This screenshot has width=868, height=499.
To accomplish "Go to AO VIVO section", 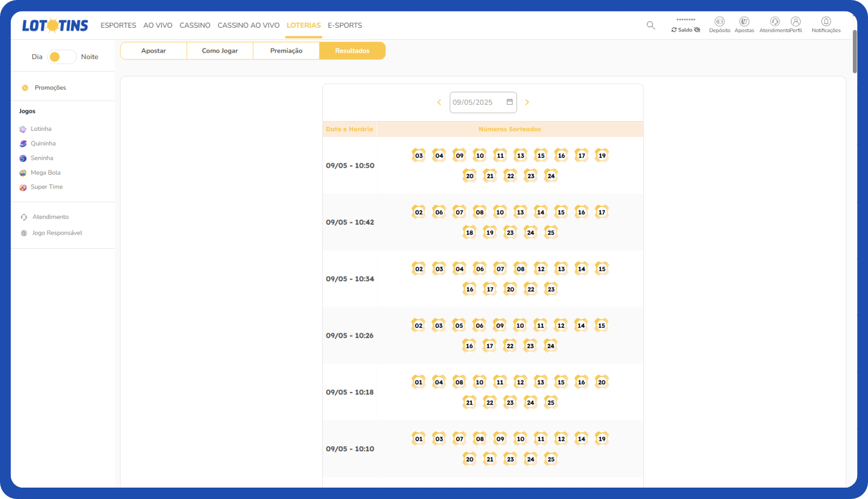I will (158, 26).
